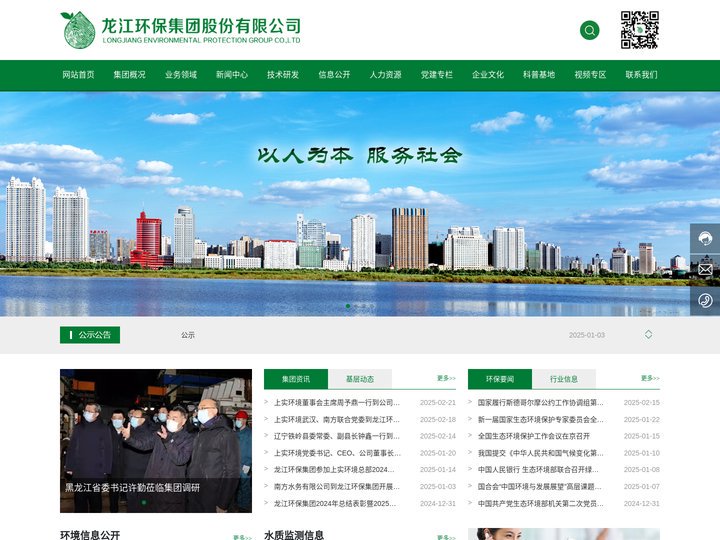
Task: Open news 南方水务有限公司到龙江环保集团开展
Action: [337, 487]
